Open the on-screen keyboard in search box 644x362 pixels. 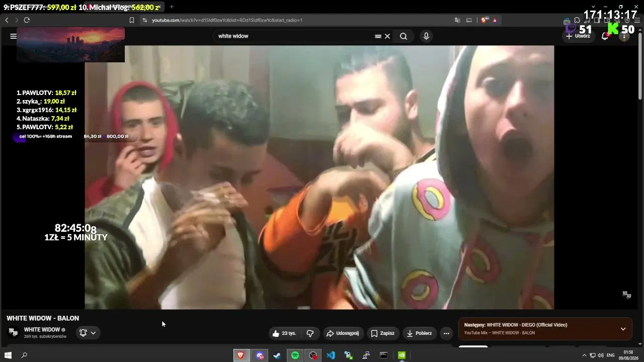click(x=378, y=36)
